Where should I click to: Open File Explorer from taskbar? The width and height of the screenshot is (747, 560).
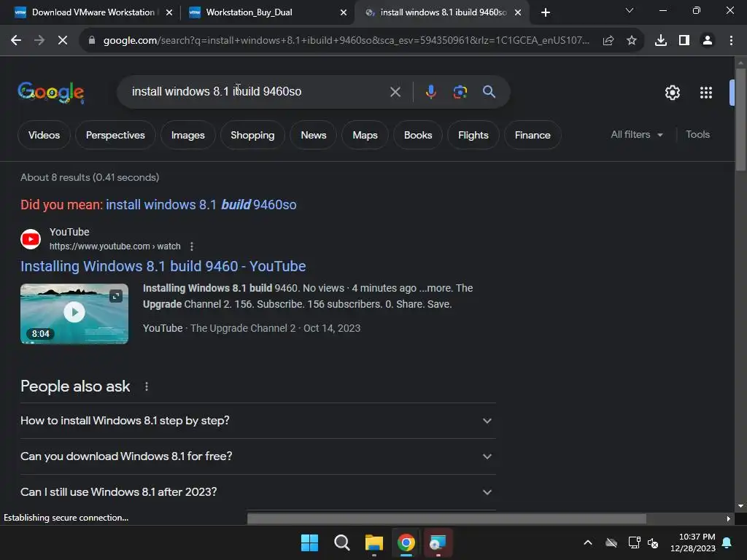click(374, 542)
